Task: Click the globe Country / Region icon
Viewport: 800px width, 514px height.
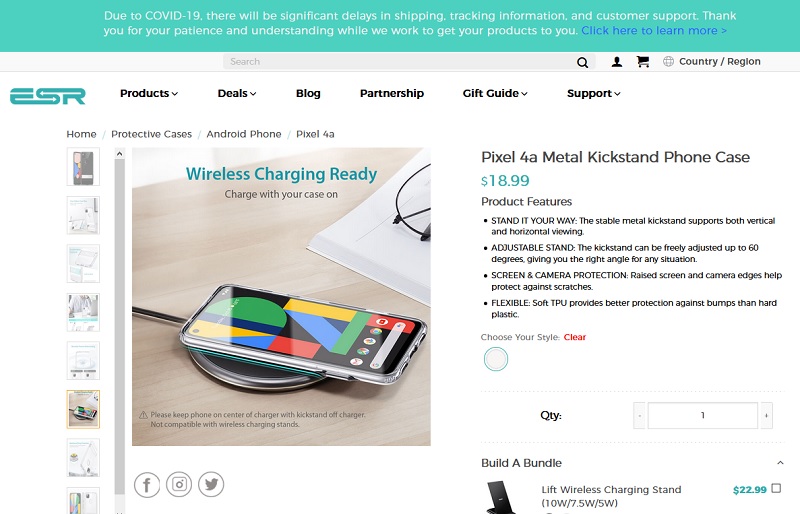Action: [668, 62]
